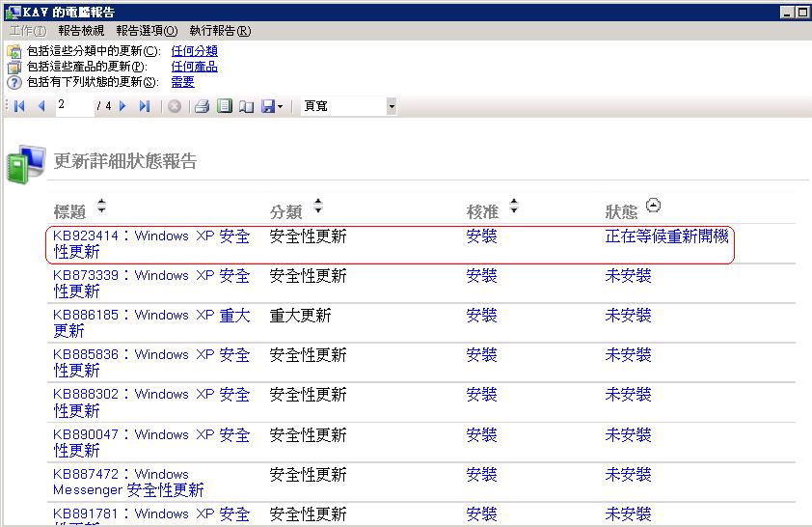The width and height of the screenshot is (812, 527).
Task: Click 未安裝 status for KB885836
Action: [628, 355]
